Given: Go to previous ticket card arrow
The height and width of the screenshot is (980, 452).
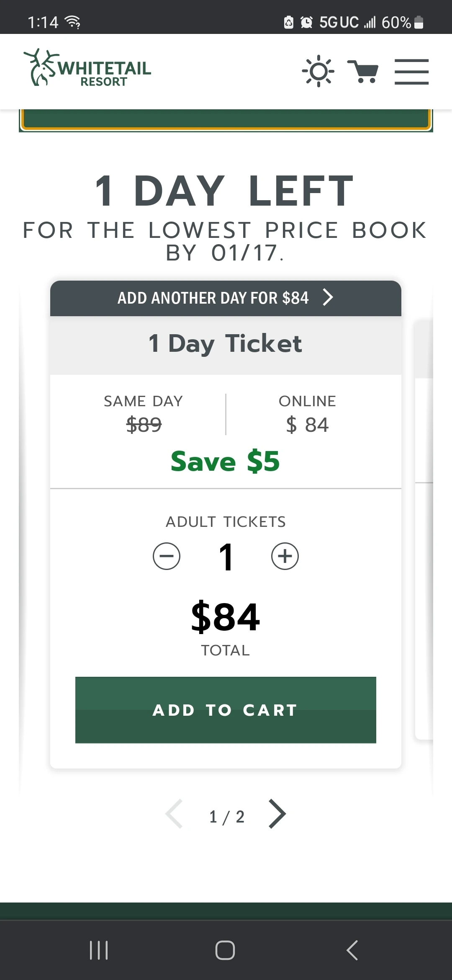Looking at the screenshot, I should pos(174,814).
